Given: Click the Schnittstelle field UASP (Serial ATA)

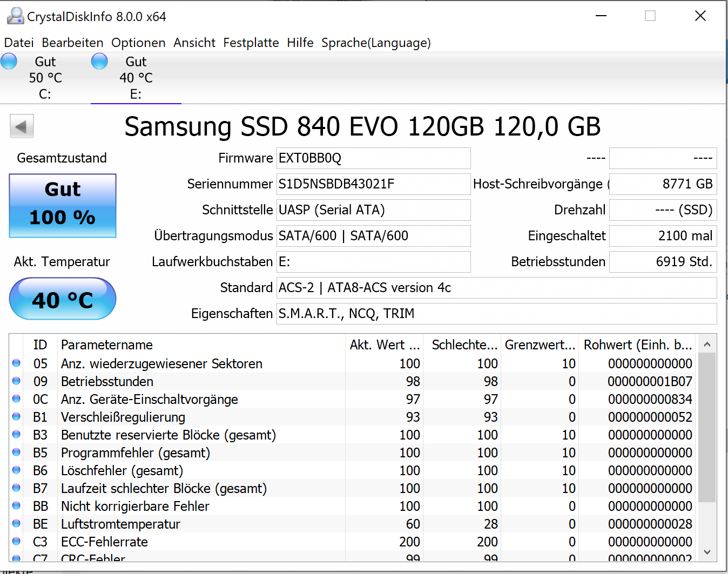Looking at the screenshot, I should pyautogui.click(x=373, y=210).
